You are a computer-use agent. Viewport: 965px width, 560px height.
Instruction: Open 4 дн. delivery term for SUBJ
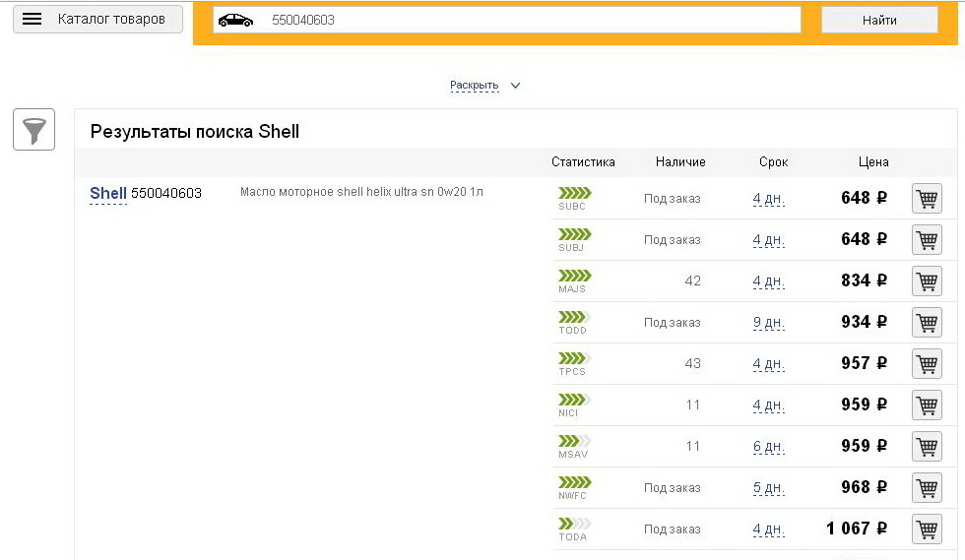click(768, 240)
